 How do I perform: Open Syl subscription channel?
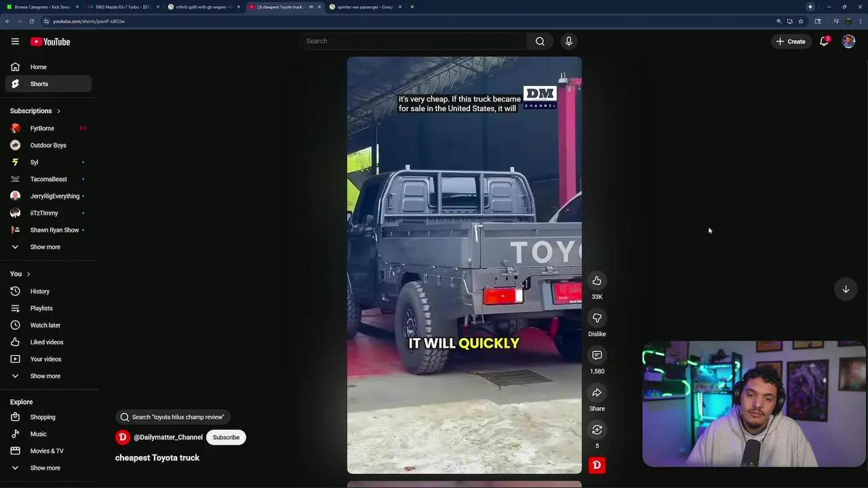tap(48, 162)
